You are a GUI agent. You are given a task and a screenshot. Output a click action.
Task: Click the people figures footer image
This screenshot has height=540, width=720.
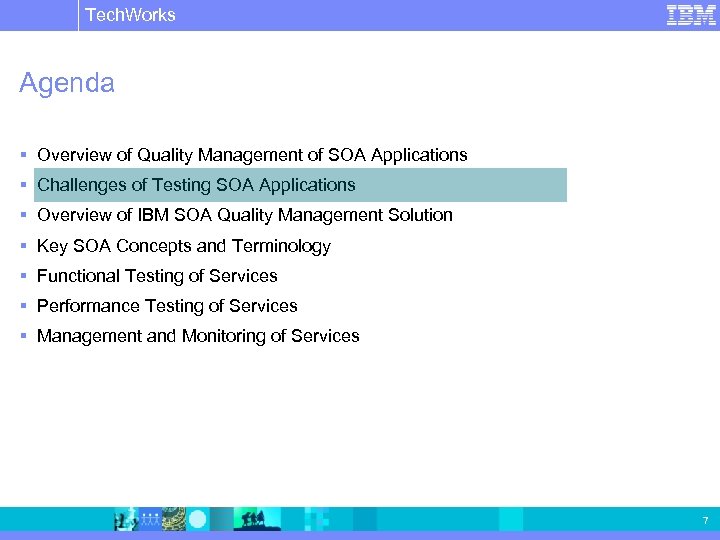coord(150,519)
